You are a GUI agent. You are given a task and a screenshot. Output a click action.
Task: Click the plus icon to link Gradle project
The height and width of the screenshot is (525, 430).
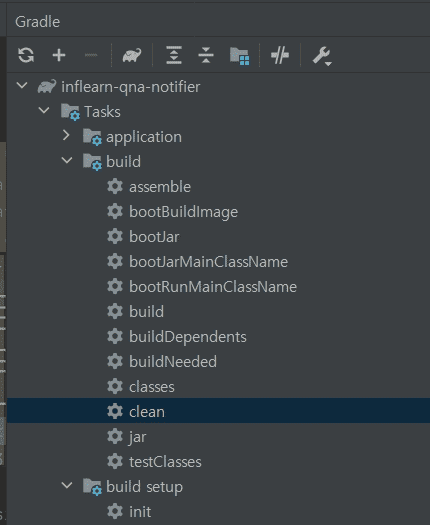coord(59,55)
